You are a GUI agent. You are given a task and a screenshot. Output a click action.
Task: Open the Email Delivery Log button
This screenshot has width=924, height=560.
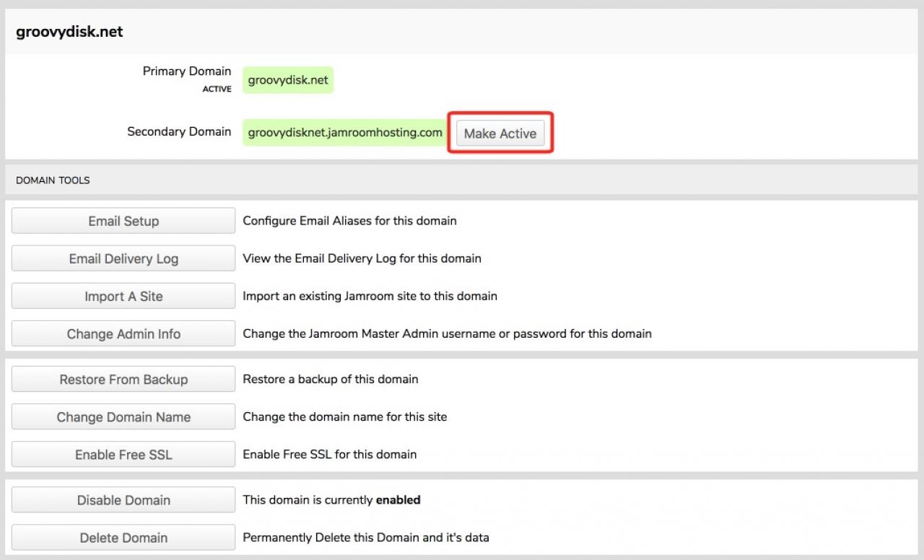point(123,258)
